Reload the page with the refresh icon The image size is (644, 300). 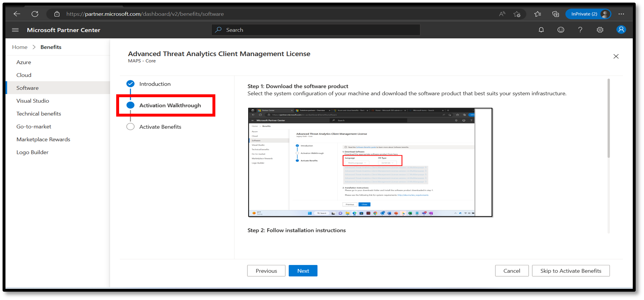[35, 14]
